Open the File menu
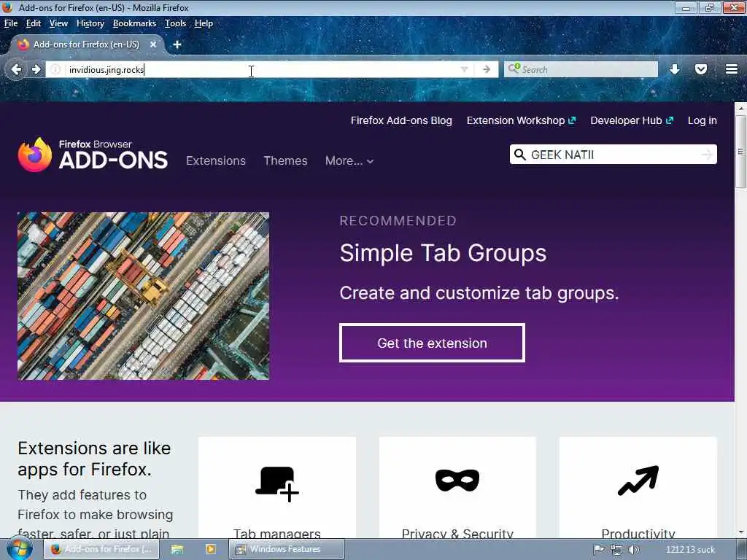 [x=11, y=23]
